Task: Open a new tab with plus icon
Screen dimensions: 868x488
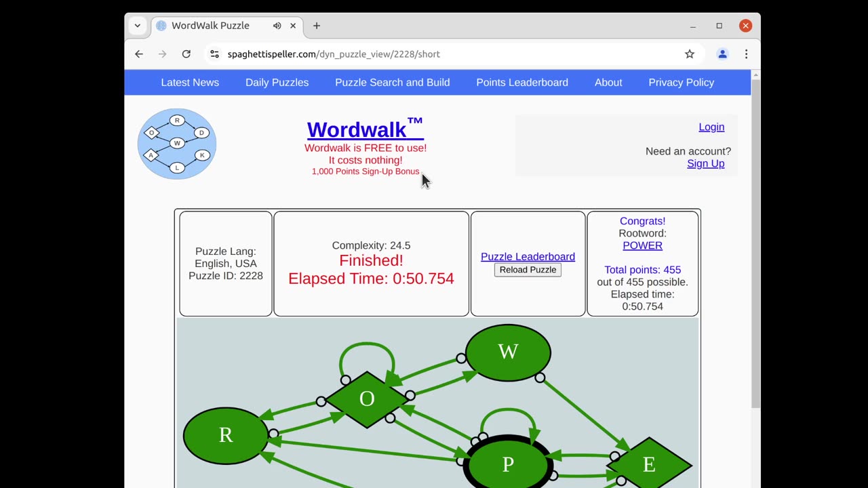Action: coord(317,26)
